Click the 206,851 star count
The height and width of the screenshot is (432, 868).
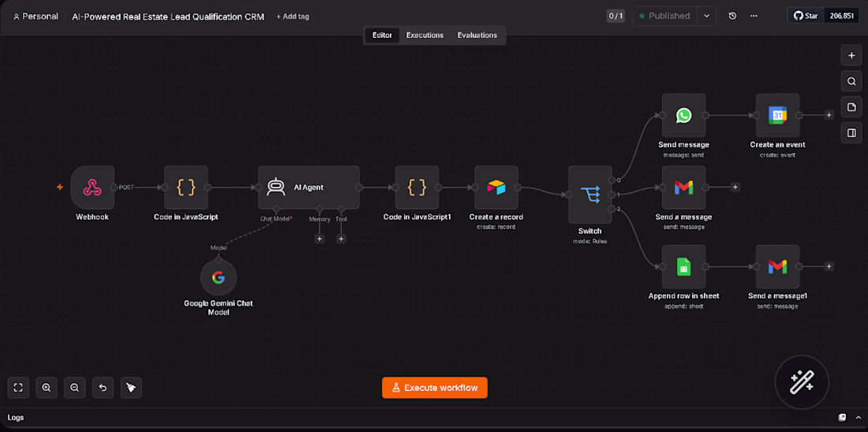841,16
